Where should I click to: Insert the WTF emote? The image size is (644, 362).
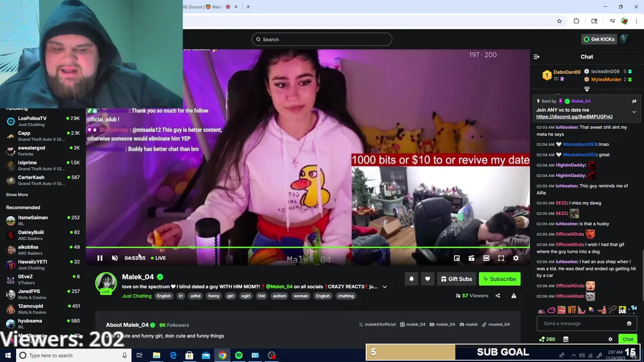click(572, 310)
